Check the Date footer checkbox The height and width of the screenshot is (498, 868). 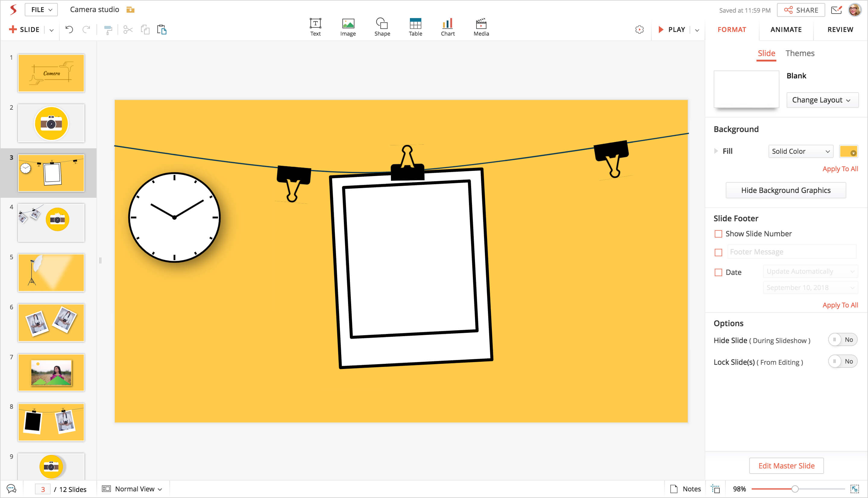click(x=718, y=273)
